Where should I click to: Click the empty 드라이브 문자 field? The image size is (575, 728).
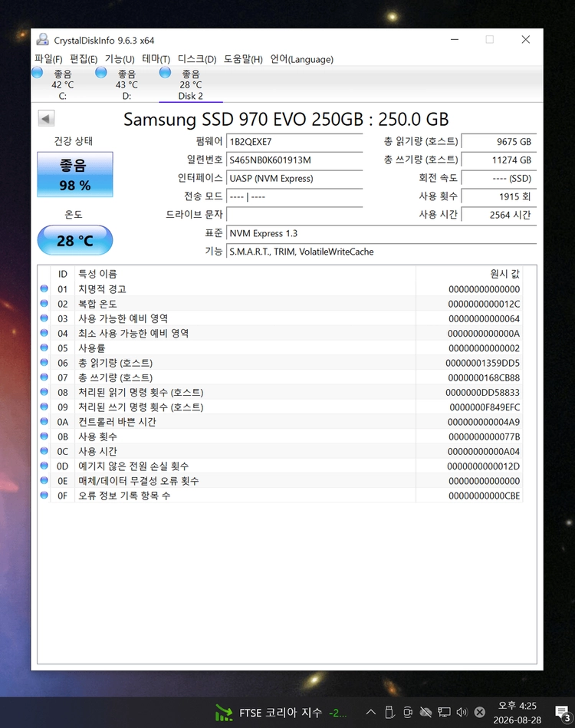coord(294,215)
